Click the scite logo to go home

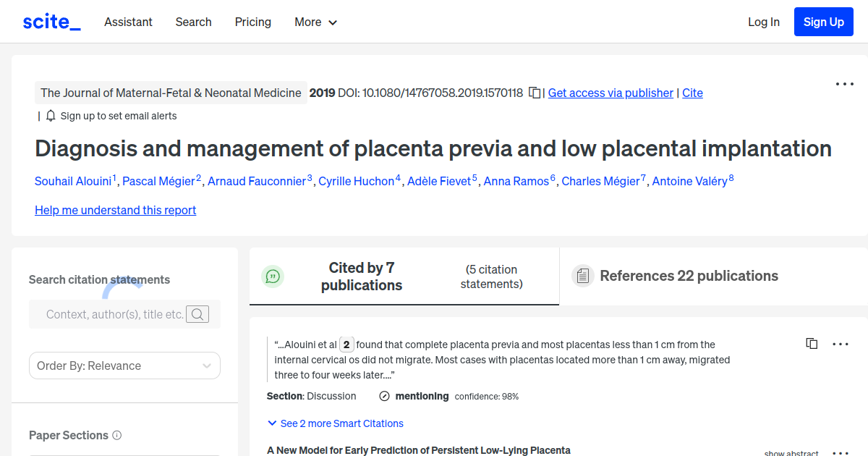point(51,21)
